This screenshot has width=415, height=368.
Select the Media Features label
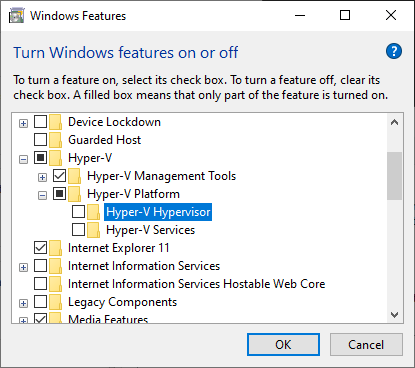pyautogui.click(x=108, y=319)
